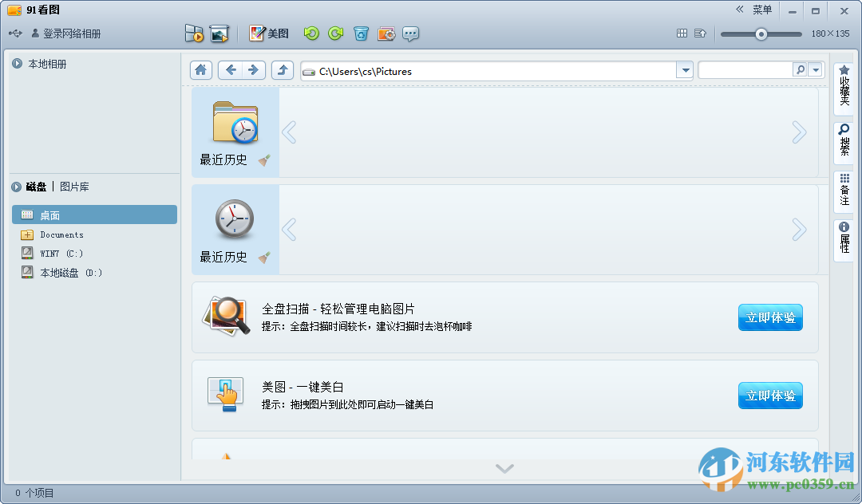Expand the 本地相册 section
862x504 pixels.
(x=17, y=64)
